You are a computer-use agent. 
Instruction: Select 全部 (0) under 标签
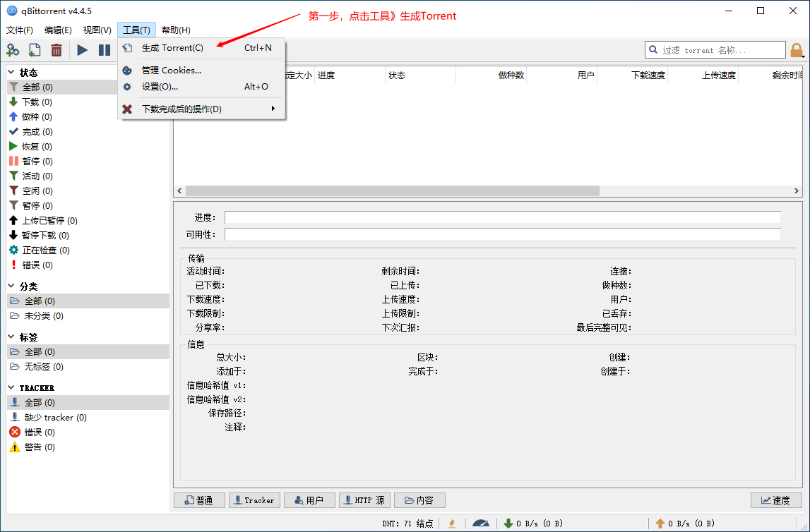point(88,352)
